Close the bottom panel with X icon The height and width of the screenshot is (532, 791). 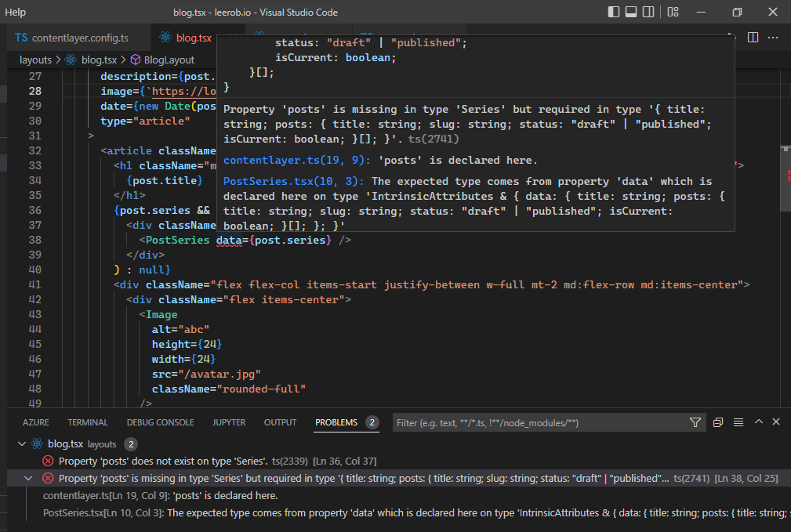coord(776,422)
